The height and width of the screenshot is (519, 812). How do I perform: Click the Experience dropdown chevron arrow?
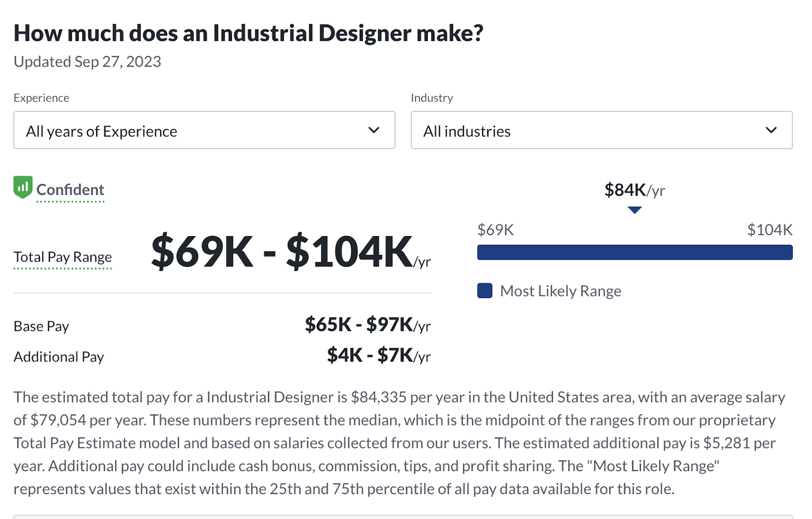(x=374, y=131)
